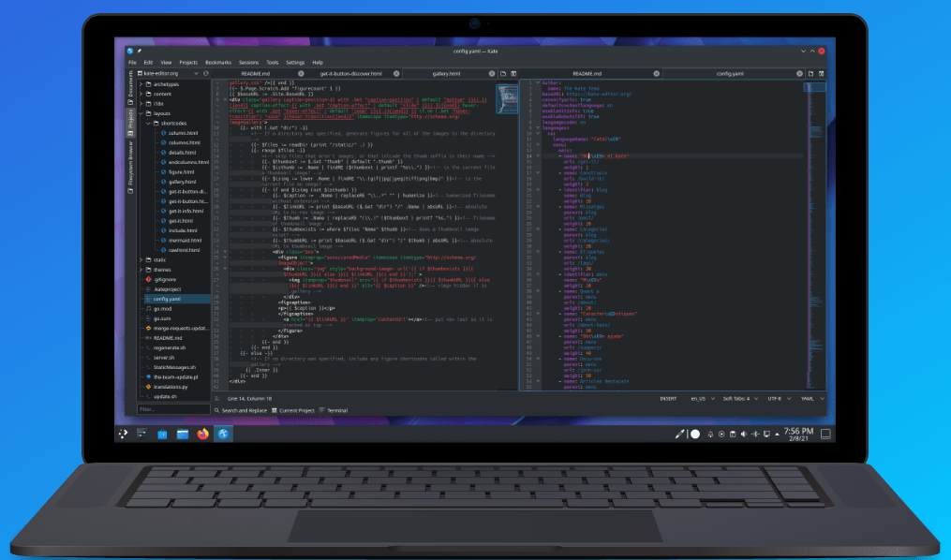Click the left editor minimap preview
This screenshot has width=951, height=560.
pyautogui.click(x=507, y=98)
